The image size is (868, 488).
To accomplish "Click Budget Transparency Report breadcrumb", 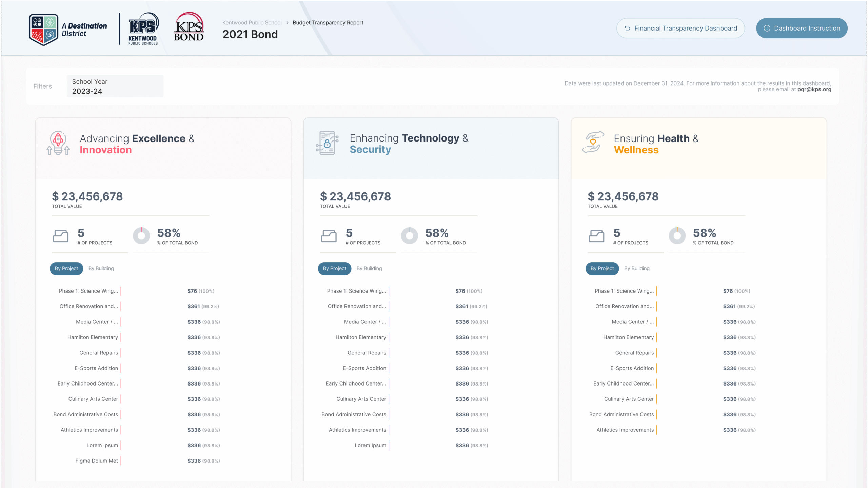I will [x=328, y=23].
